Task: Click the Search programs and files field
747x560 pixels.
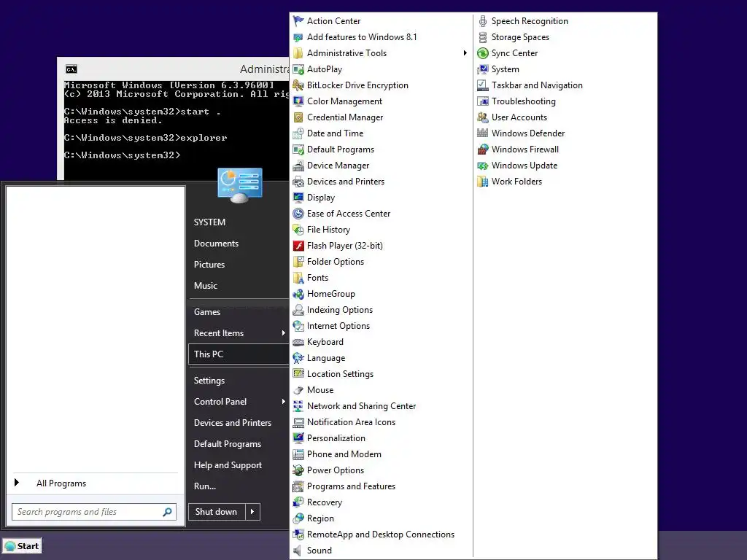Action: click(x=94, y=512)
